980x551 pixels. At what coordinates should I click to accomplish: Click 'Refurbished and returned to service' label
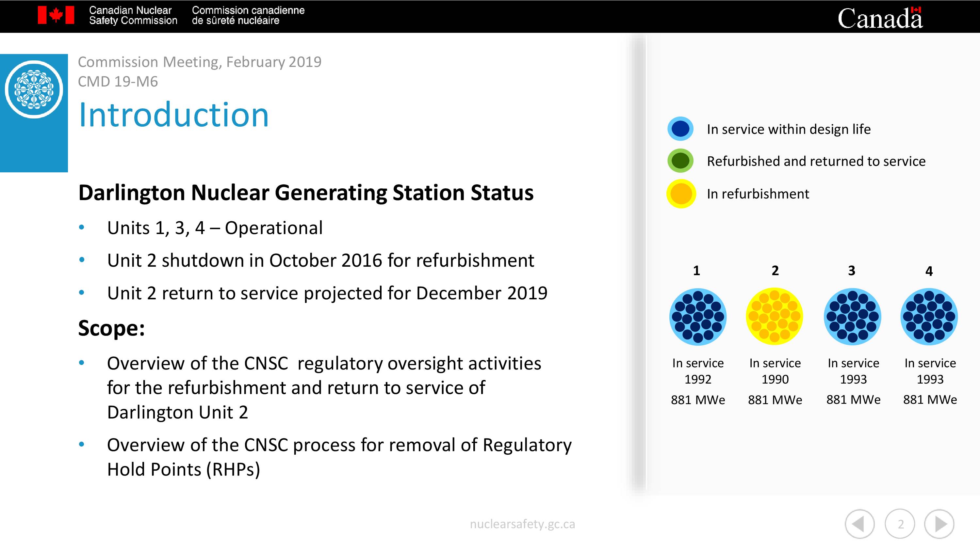tap(816, 161)
